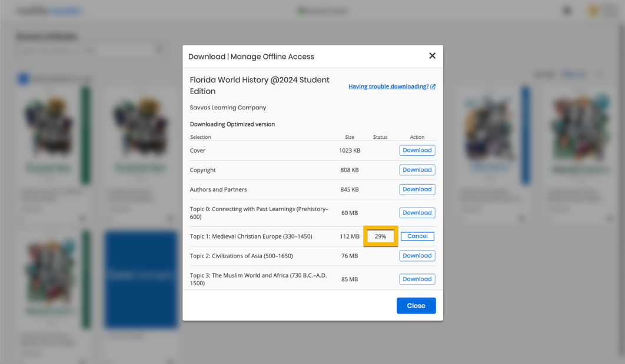Download the Authors and Partners section
The height and width of the screenshot is (364, 625).
(417, 189)
